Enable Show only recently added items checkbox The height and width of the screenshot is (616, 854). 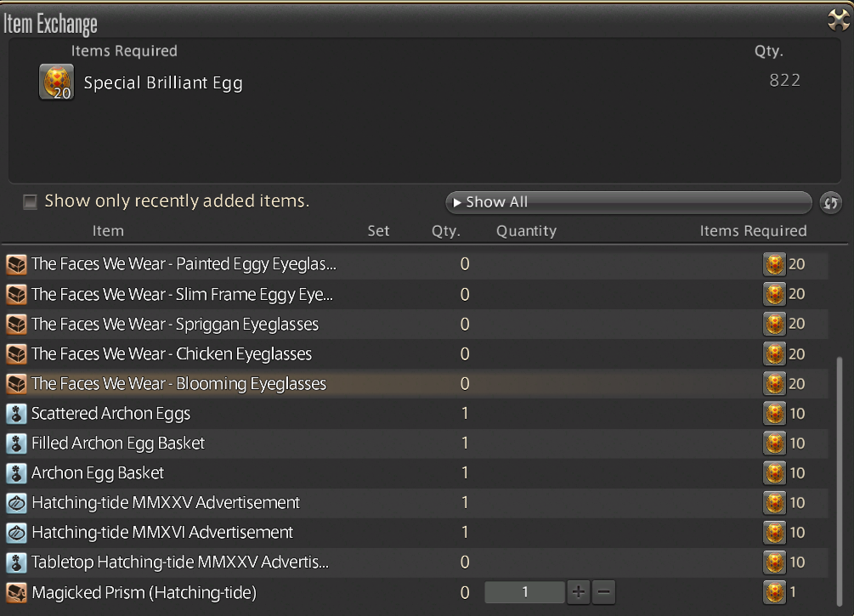point(30,202)
